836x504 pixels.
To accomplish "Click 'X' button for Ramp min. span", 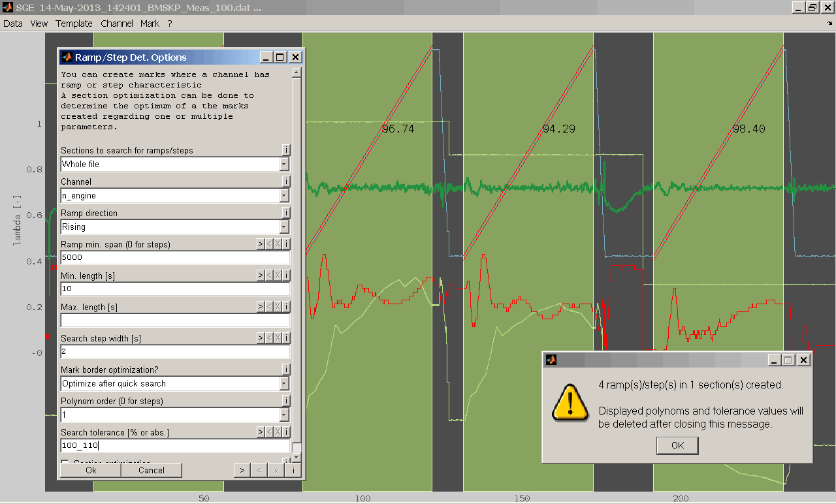I will [278, 244].
